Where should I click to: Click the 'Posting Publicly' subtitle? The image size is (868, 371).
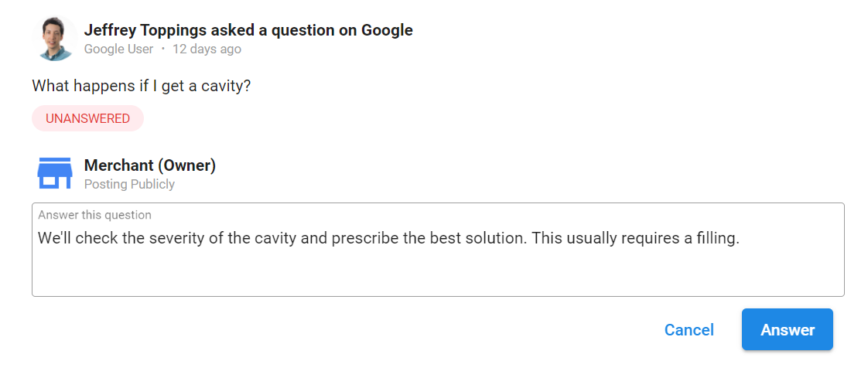coord(129,184)
